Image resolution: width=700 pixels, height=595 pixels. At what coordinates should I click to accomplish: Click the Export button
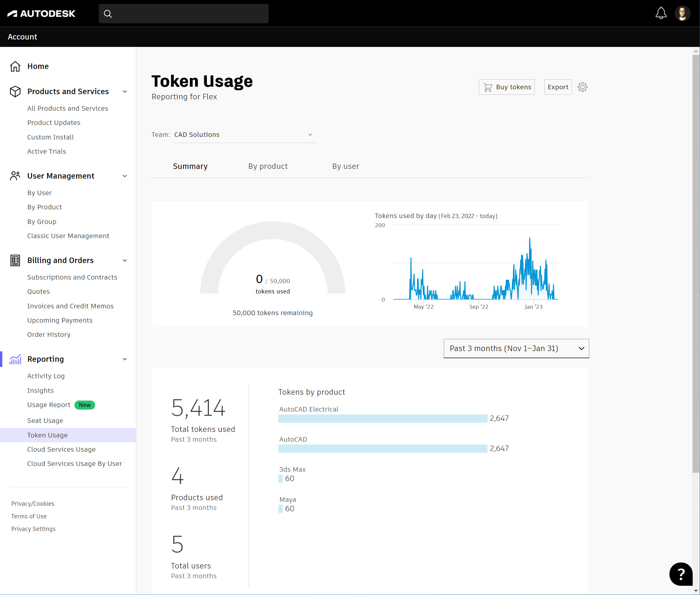click(x=558, y=87)
